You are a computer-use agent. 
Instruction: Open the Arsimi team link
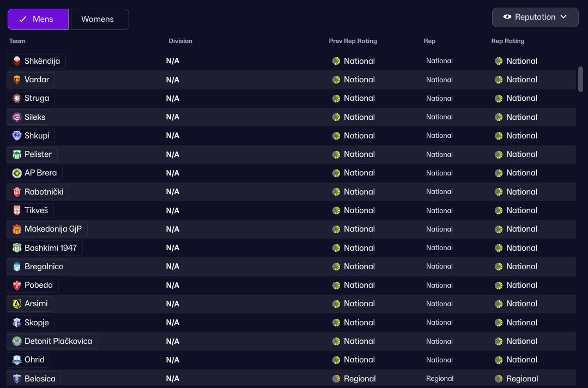coord(30,304)
